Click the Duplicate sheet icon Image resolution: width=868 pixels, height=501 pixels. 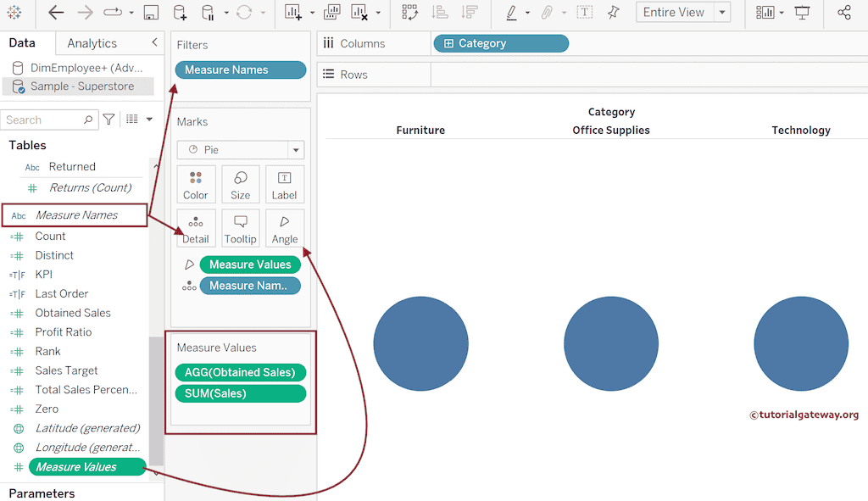331,12
